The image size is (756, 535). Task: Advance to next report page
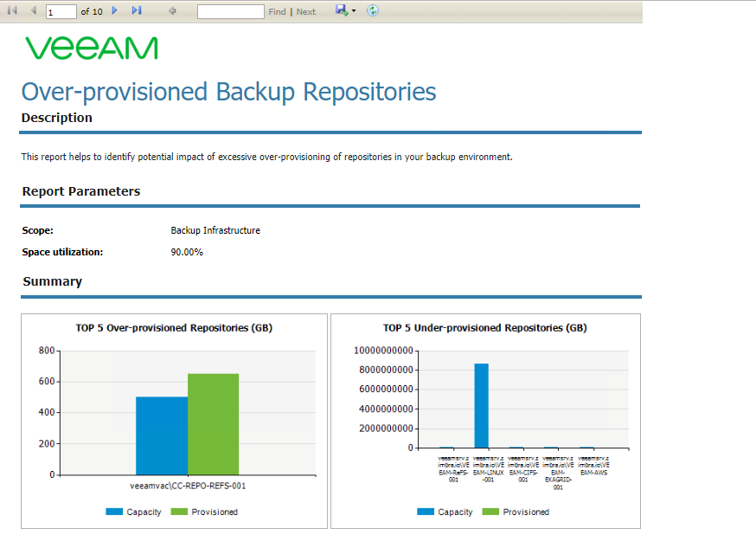(x=115, y=10)
